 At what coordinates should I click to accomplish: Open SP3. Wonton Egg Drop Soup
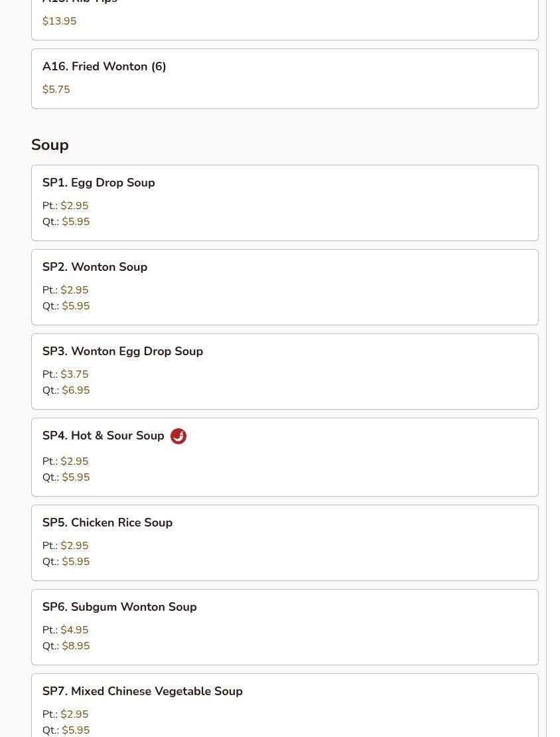(123, 351)
